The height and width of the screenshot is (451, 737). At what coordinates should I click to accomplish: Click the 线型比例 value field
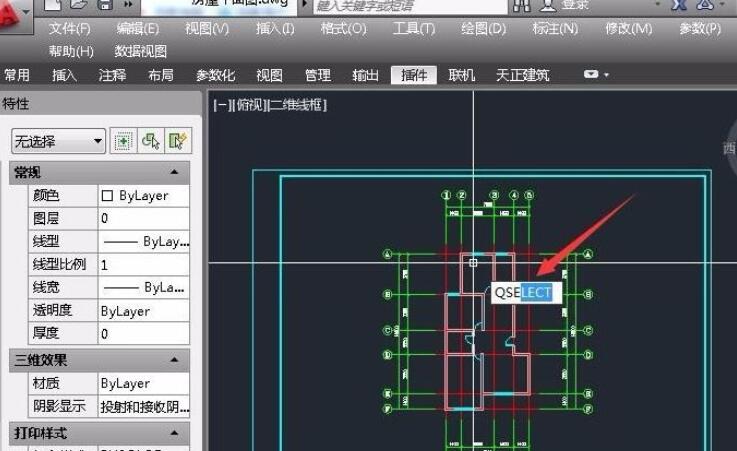click(x=143, y=264)
